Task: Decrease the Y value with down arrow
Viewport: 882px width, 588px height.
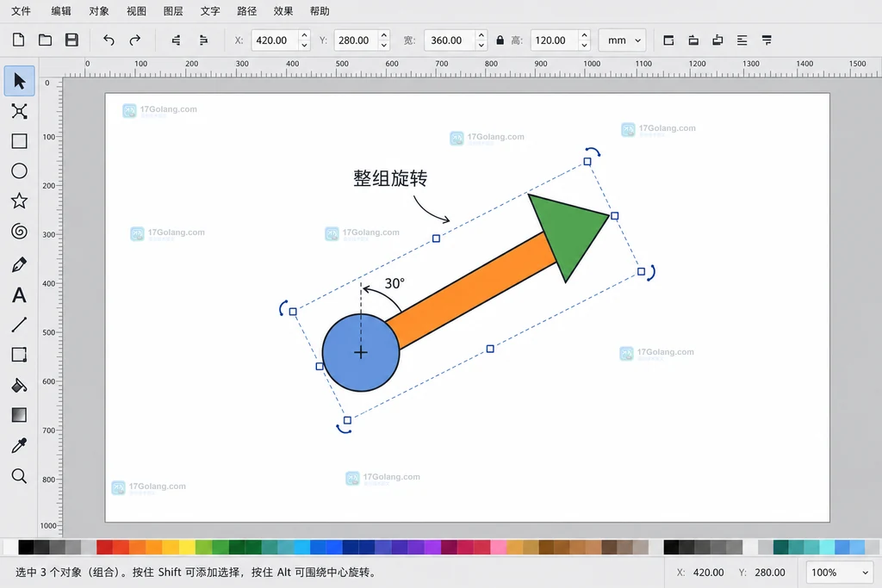Action: [x=384, y=45]
